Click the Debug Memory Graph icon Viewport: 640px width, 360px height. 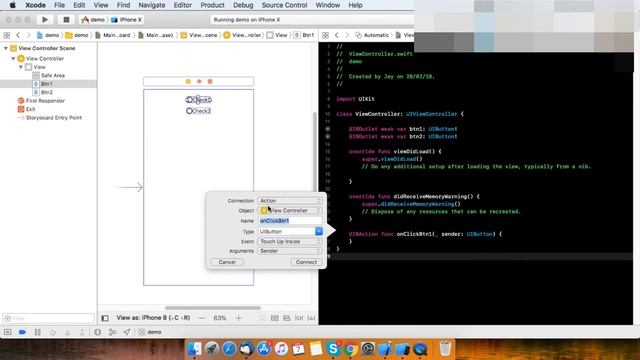[x=112, y=332]
